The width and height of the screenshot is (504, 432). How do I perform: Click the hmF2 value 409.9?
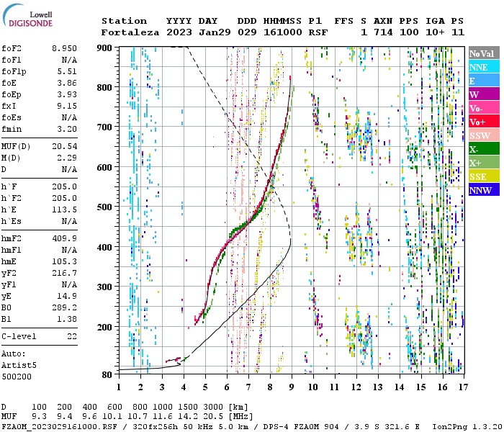[64, 238]
